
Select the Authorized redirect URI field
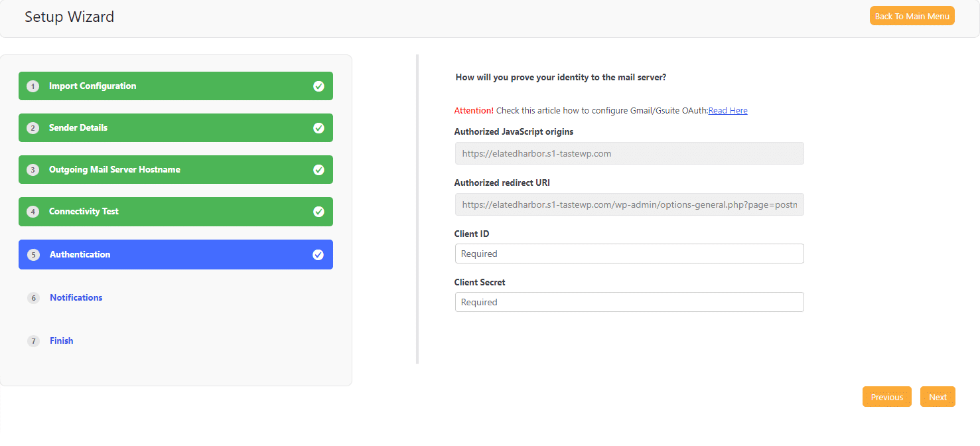[629, 204]
